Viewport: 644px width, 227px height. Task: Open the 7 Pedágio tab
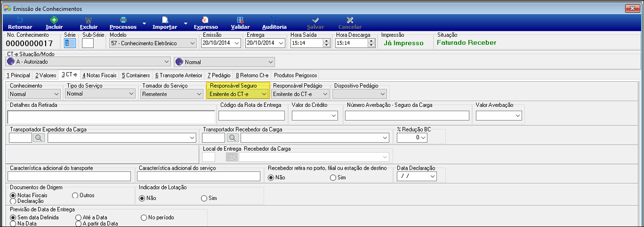coord(219,75)
